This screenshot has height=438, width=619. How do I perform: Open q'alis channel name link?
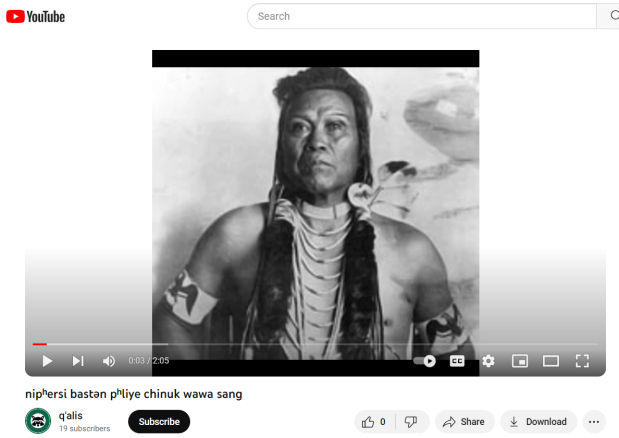tap(71, 416)
